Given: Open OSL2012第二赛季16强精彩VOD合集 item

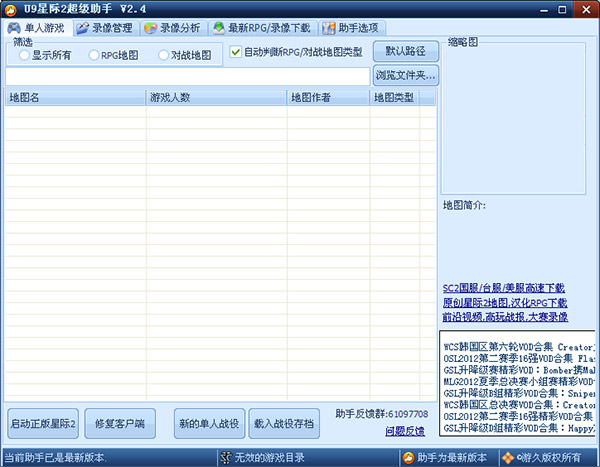Looking at the screenshot, I should pos(519,416).
